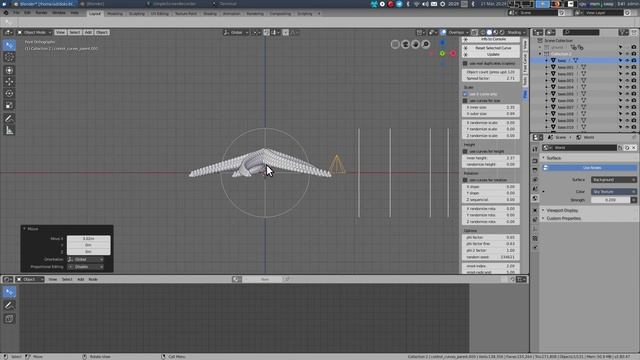Select the Scale tool in viewport toolbar

9,105
